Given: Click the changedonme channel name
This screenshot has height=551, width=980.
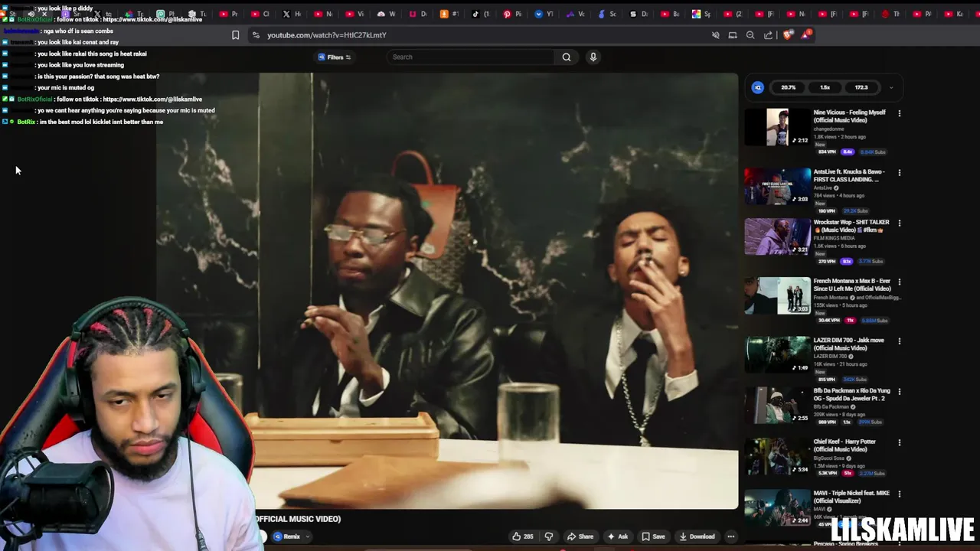Looking at the screenshot, I should pyautogui.click(x=830, y=129).
